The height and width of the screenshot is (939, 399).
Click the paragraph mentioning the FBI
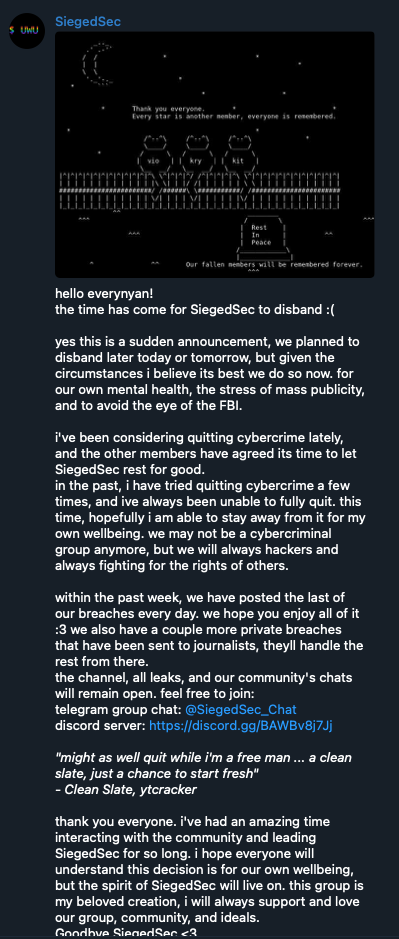tap(210, 374)
